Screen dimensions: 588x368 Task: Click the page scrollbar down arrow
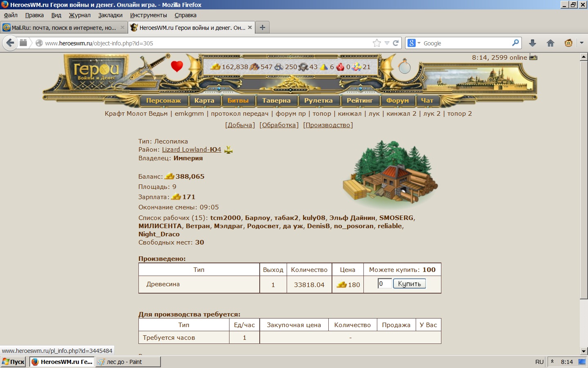tap(584, 351)
